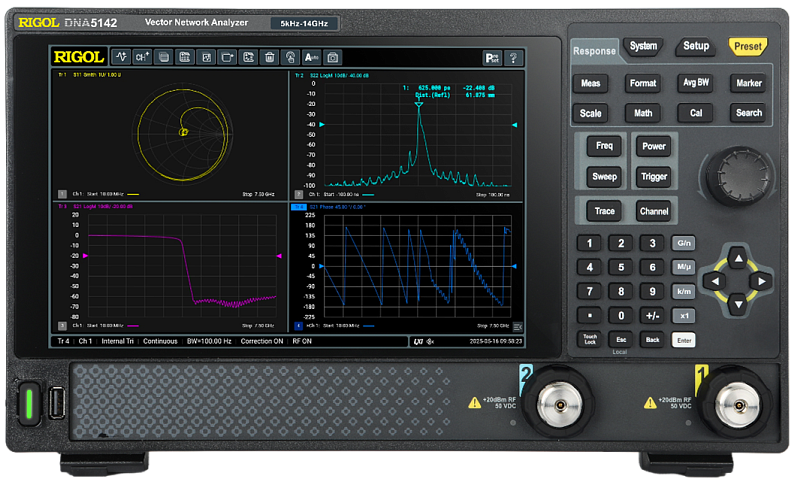Viewport: 800px width, 485px height.
Task: Tap the trash delete icon in toolbar
Action: [x=269, y=57]
